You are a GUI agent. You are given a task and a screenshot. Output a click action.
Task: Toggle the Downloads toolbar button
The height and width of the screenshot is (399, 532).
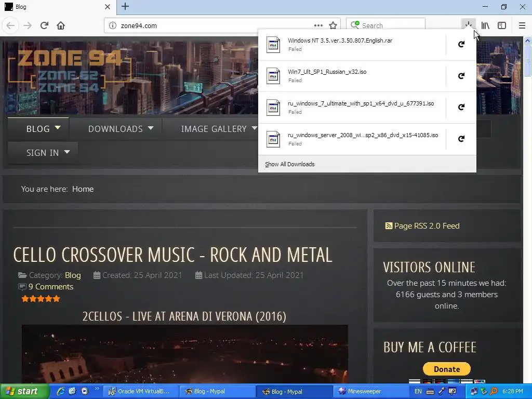[468, 25]
